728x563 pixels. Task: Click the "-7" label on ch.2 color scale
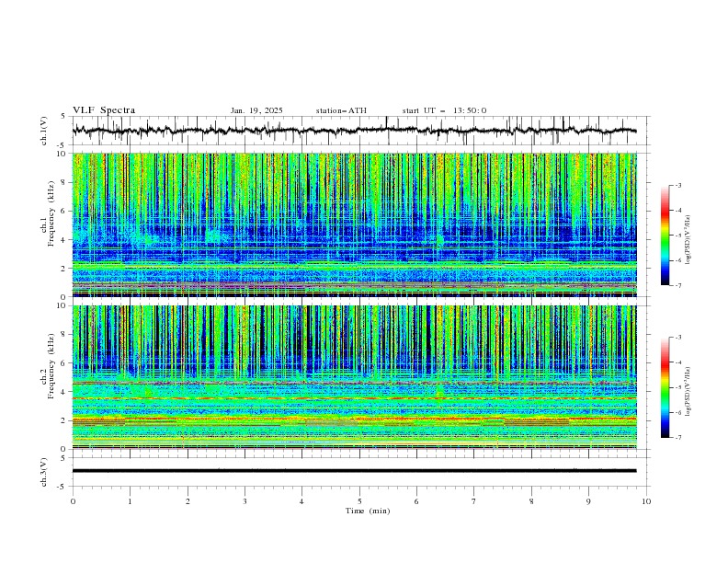click(678, 438)
